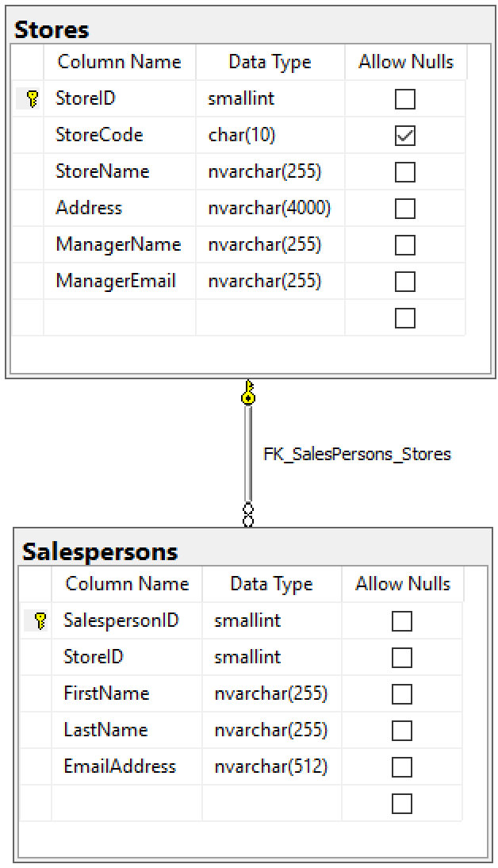
Task: Click the primary key icon beside StoreID
Action: (33, 98)
